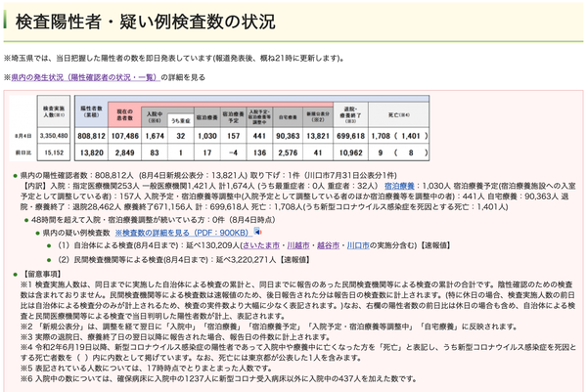587x392 pixels.
Task: Select the 死亡 header cell
Action: (399, 114)
